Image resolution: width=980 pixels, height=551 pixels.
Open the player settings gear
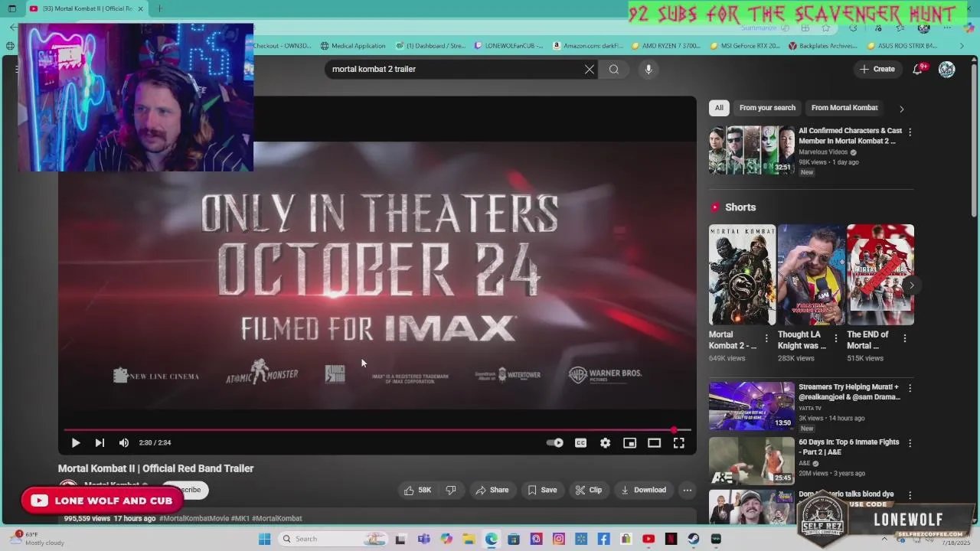tap(606, 442)
